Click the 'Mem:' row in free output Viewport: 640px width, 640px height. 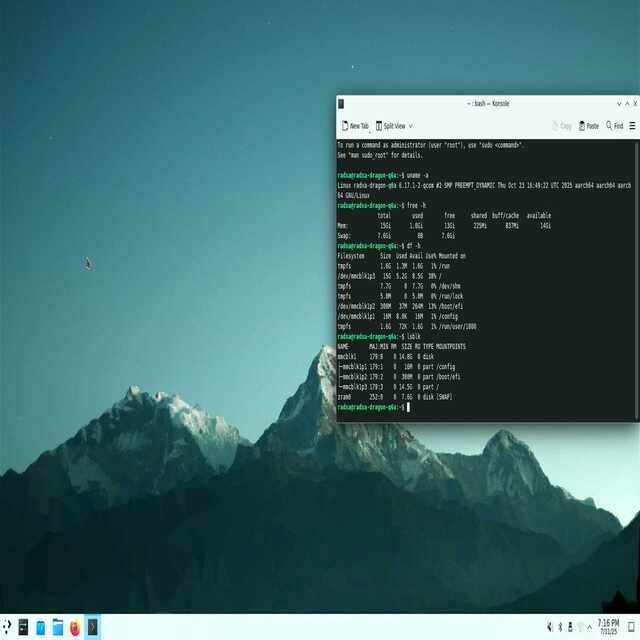tap(444, 226)
